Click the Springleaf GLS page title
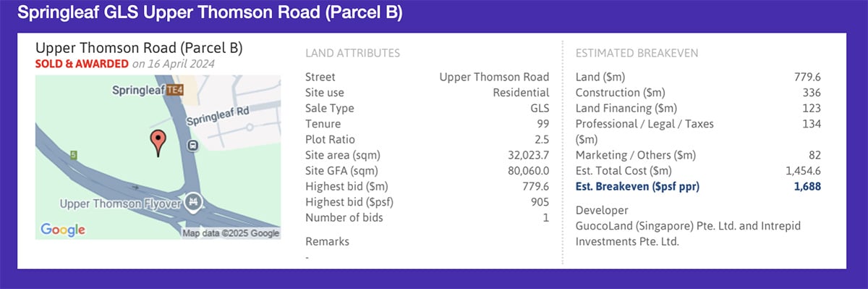868x289 pixels. 210,13
